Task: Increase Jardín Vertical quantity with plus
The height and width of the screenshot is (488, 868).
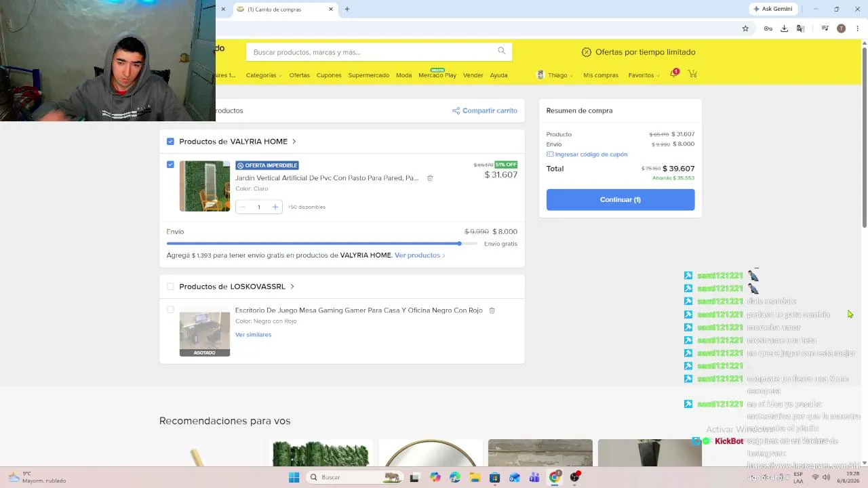Action: click(x=275, y=207)
